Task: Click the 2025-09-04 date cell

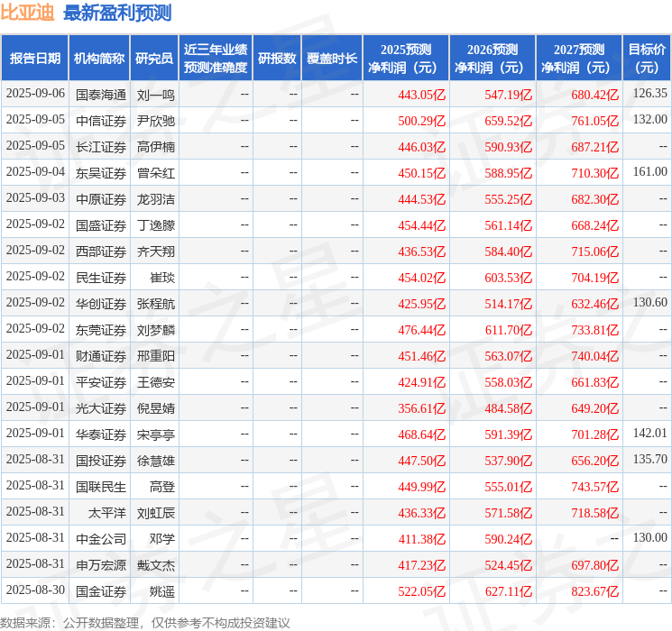Action: (x=35, y=172)
